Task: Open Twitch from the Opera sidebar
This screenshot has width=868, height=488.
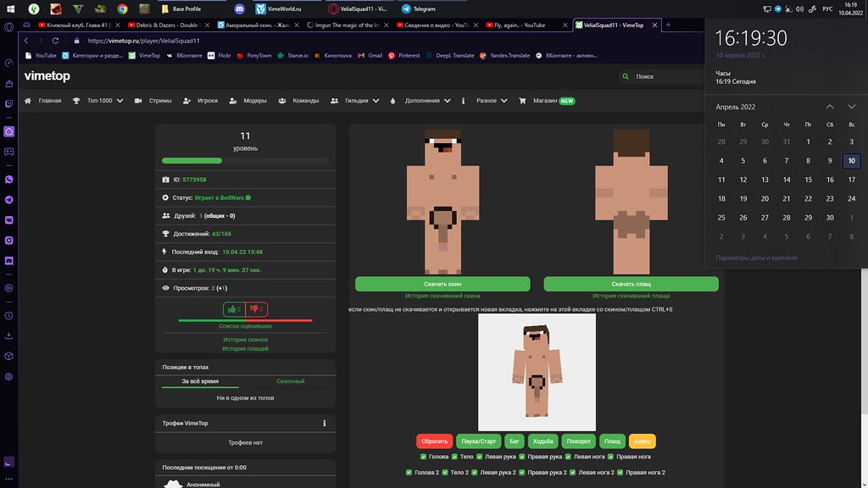Action: (8, 103)
